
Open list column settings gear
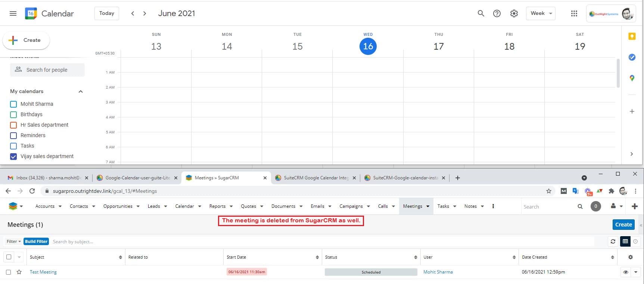[x=631, y=257]
